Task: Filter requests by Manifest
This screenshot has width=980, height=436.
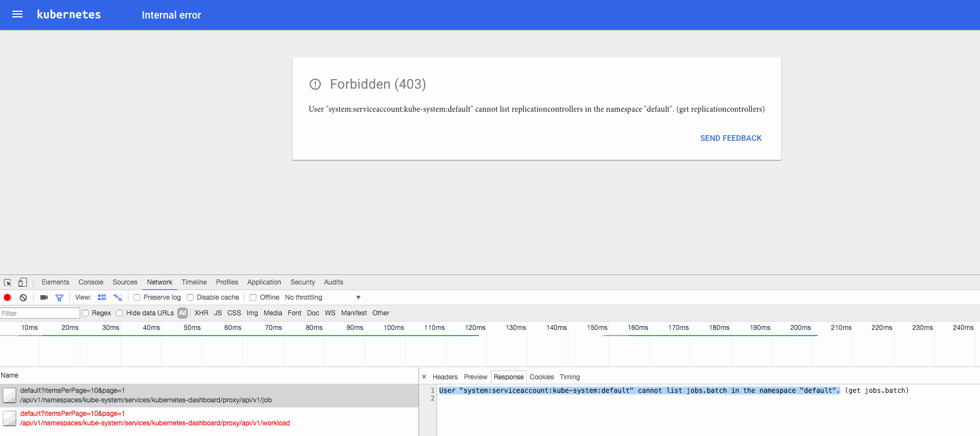Action: 354,313
